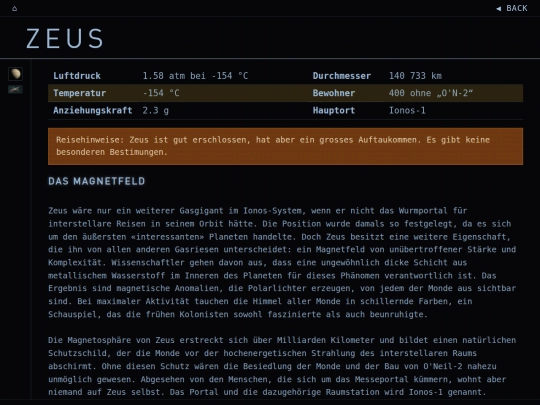
Task: Click the ZEUS page title
Action: (x=65, y=38)
